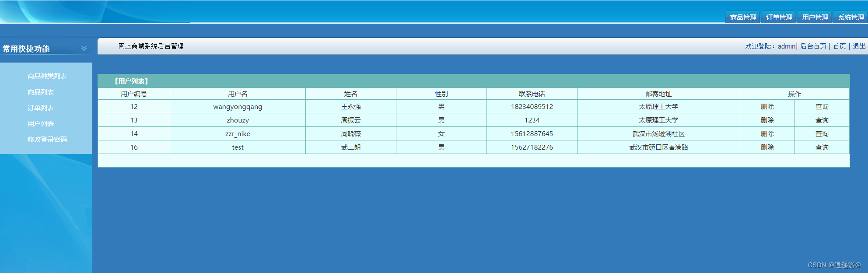The width and height of the screenshot is (868, 273).
Task: Open 订单列表 in the sidebar
Action: click(x=41, y=108)
